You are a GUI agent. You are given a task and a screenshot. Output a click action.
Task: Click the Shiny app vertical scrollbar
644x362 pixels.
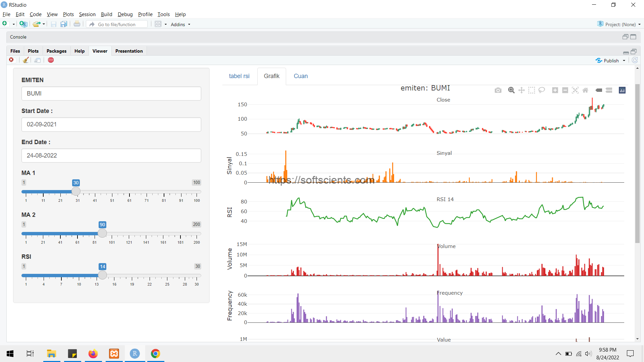pos(637,164)
